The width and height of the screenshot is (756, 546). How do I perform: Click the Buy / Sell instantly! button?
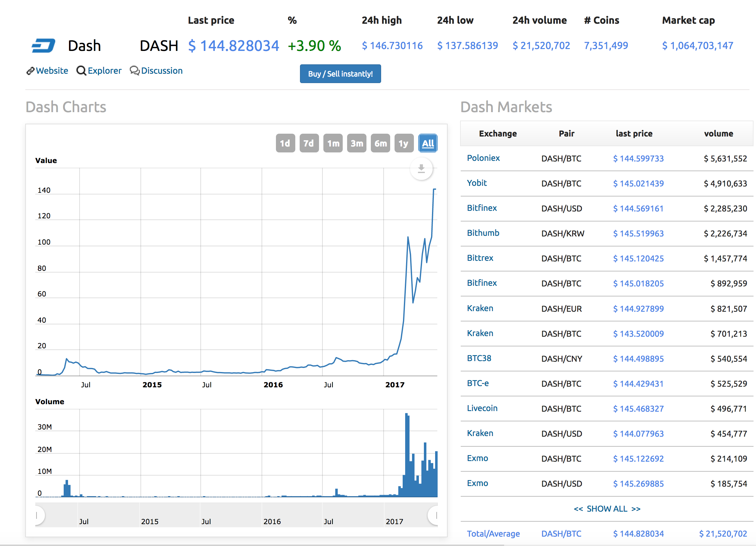[x=340, y=74]
